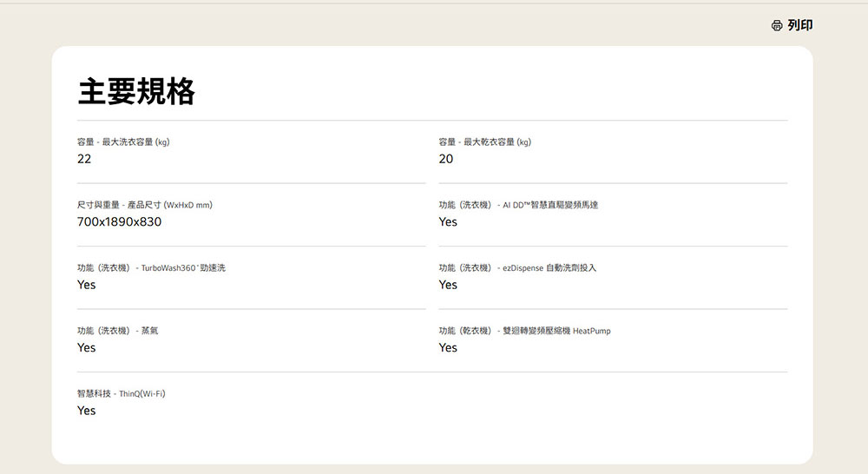Click the dimensions value 700x1890x830
The height and width of the screenshot is (474, 868).
pos(119,222)
